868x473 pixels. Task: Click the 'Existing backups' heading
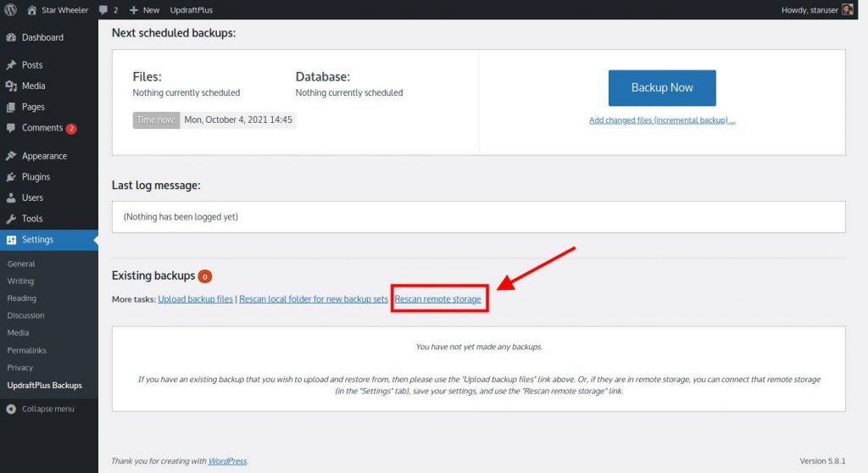click(x=153, y=275)
